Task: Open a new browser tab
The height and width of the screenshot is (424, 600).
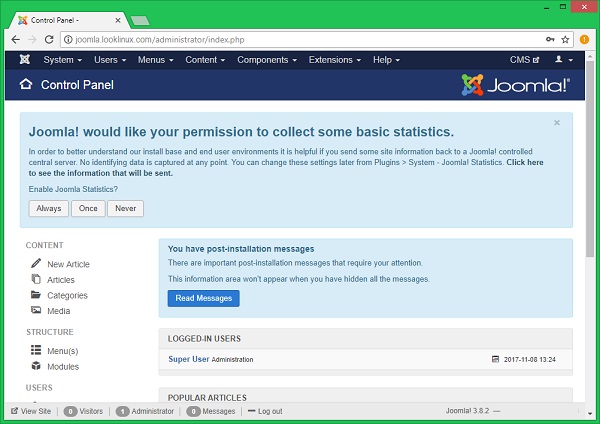Action: click(140, 20)
